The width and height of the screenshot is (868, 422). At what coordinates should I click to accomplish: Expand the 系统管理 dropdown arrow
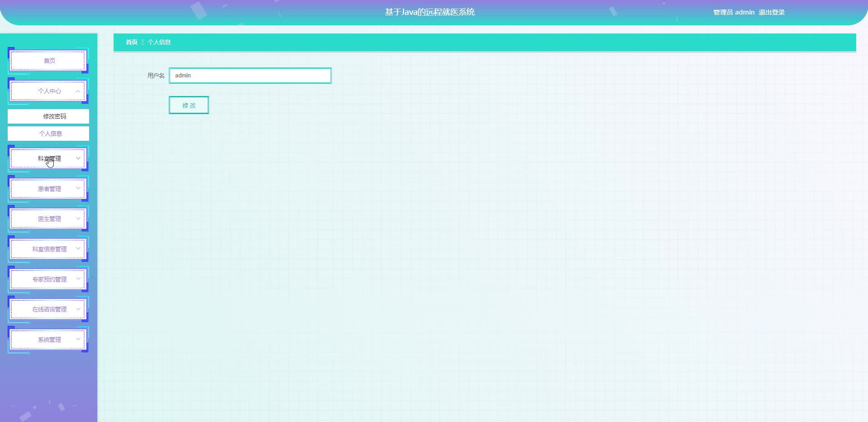tap(78, 339)
